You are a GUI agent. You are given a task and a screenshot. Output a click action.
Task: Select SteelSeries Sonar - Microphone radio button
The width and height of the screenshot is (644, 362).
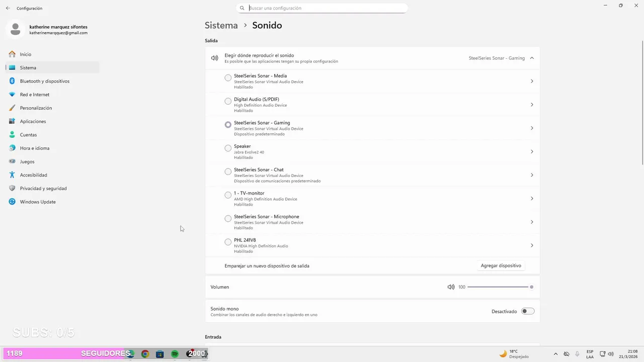[228, 219]
